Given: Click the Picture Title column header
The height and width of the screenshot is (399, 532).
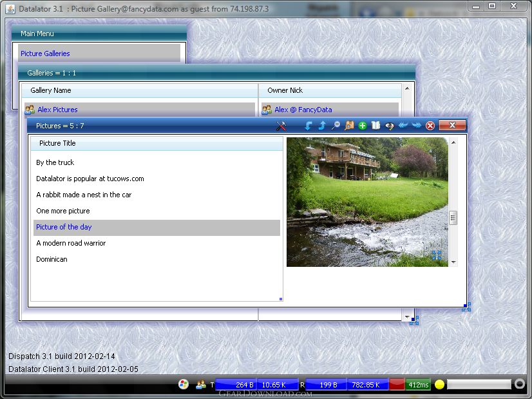Looking at the screenshot, I should pos(157,143).
